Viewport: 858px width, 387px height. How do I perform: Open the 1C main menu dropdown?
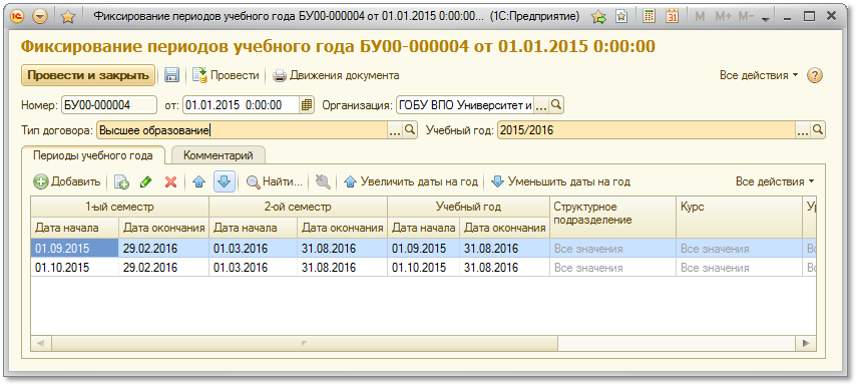coord(40,17)
